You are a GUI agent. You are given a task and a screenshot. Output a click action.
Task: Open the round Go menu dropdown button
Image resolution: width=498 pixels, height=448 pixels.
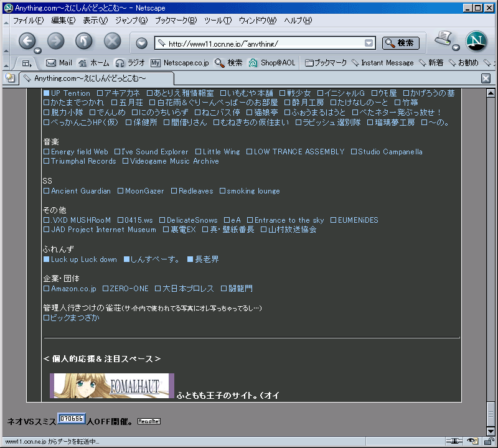point(141,43)
